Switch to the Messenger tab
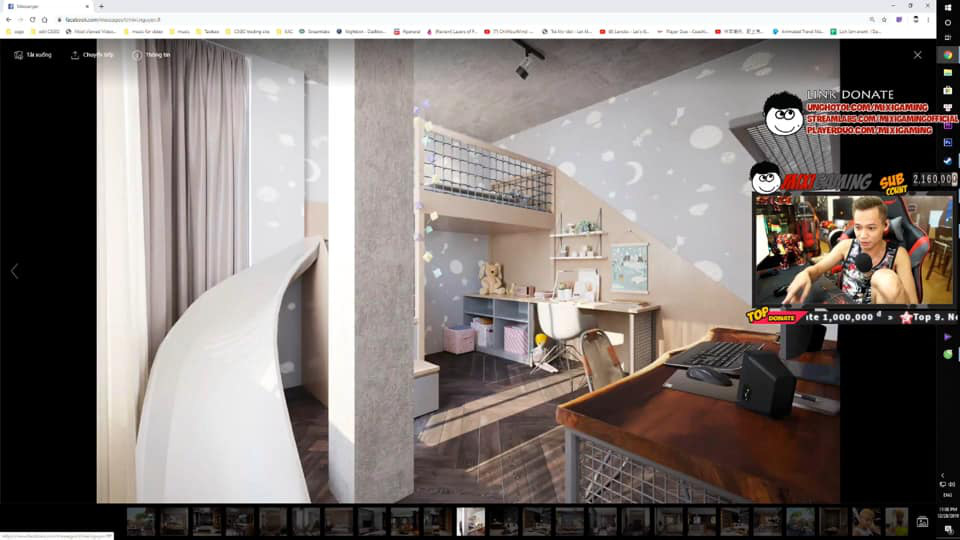Viewport: 960px width, 540px height. [x=48, y=6]
